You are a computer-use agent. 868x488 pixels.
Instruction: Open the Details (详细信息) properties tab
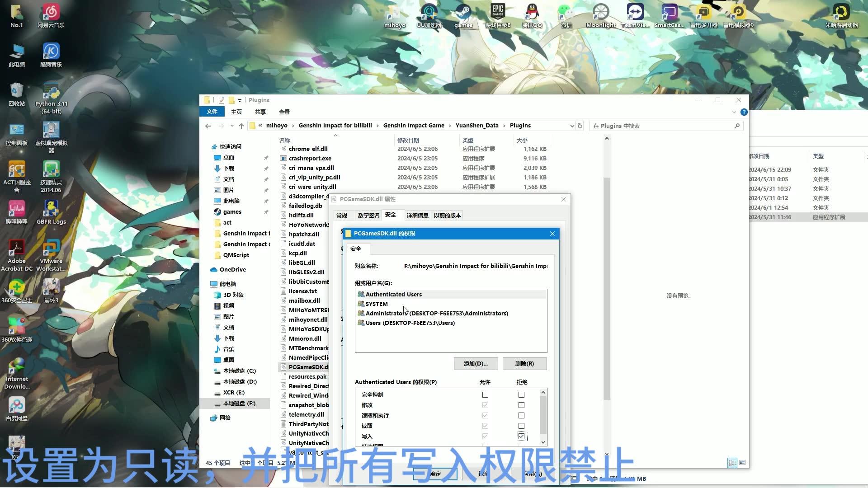(x=417, y=216)
